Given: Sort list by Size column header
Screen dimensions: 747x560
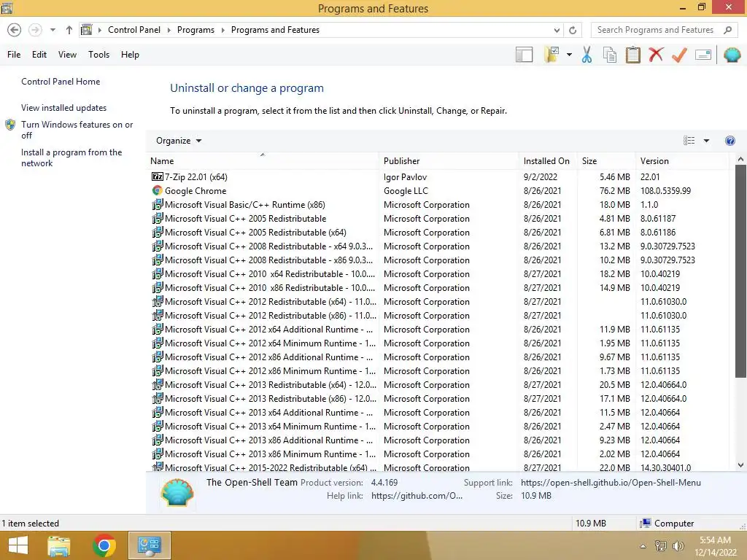Looking at the screenshot, I should point(606,161).
